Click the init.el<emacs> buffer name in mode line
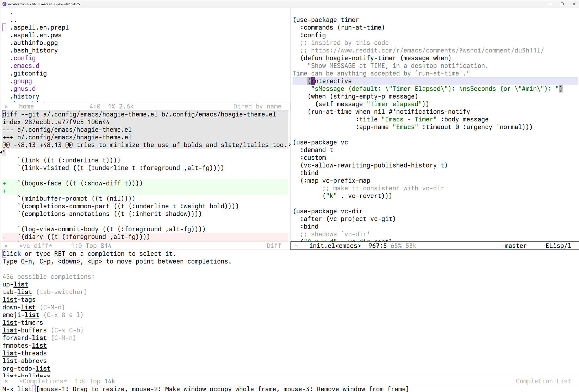The width and height of the screenshot is (579, 392). [x=335, y=246]
